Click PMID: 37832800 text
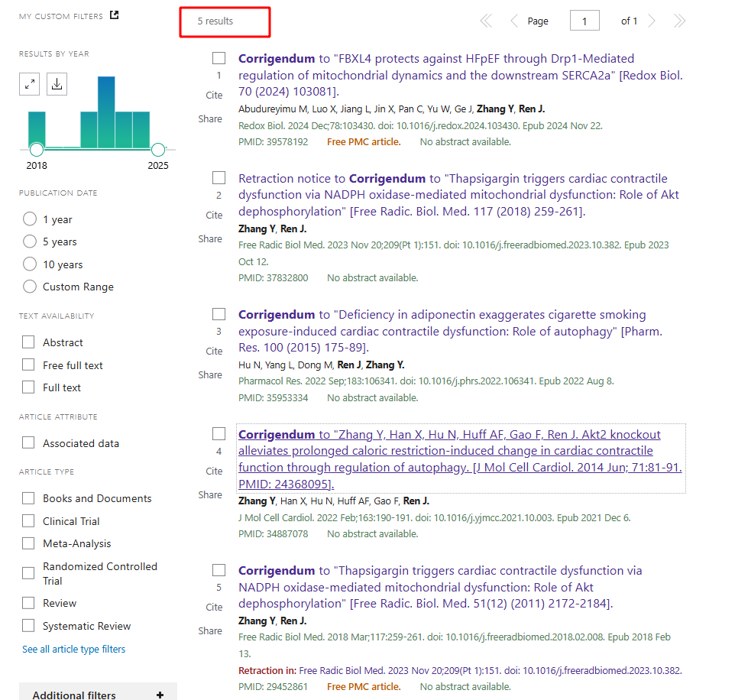The width and height of the screenshot is (735, 700). pos(274,278)
